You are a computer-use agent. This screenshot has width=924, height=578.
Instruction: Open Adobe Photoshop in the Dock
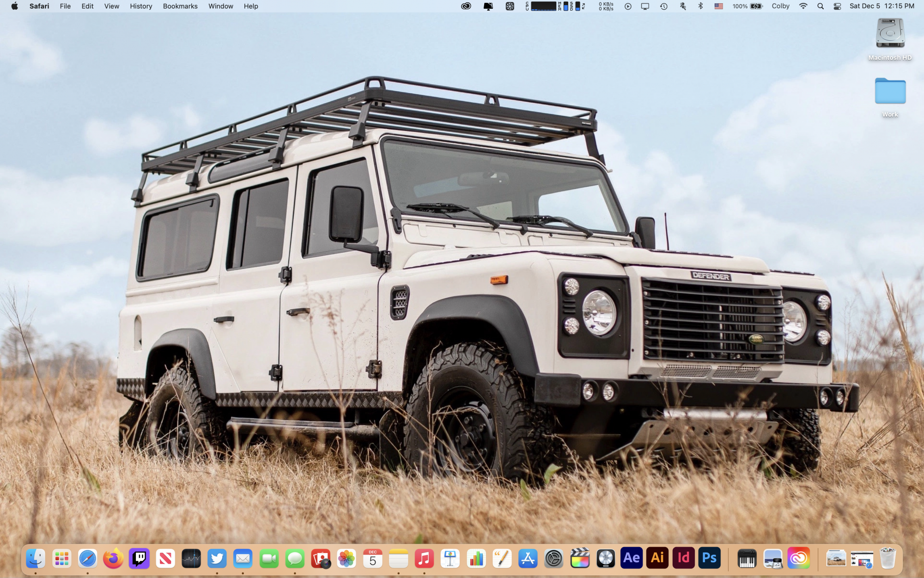[709, 559]
